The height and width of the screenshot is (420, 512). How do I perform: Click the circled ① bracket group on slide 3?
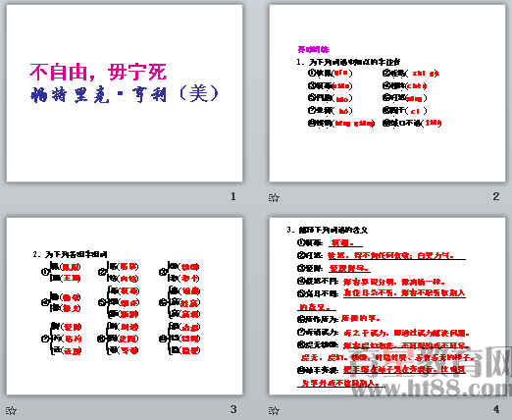pyautogui.click(x=61, y=272)
